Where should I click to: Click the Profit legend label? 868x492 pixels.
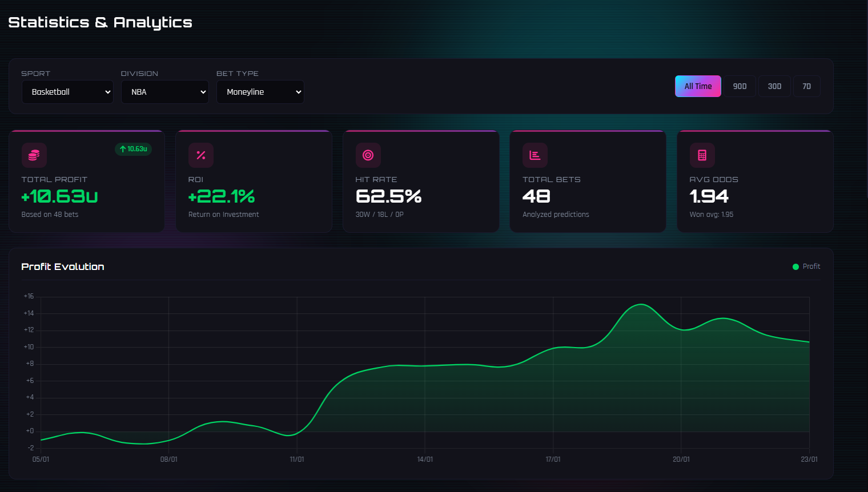[811, 266]
